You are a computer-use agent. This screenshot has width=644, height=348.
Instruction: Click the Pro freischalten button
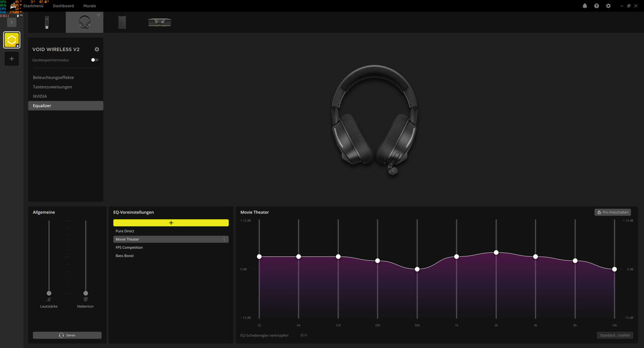(x=612, y=212)
